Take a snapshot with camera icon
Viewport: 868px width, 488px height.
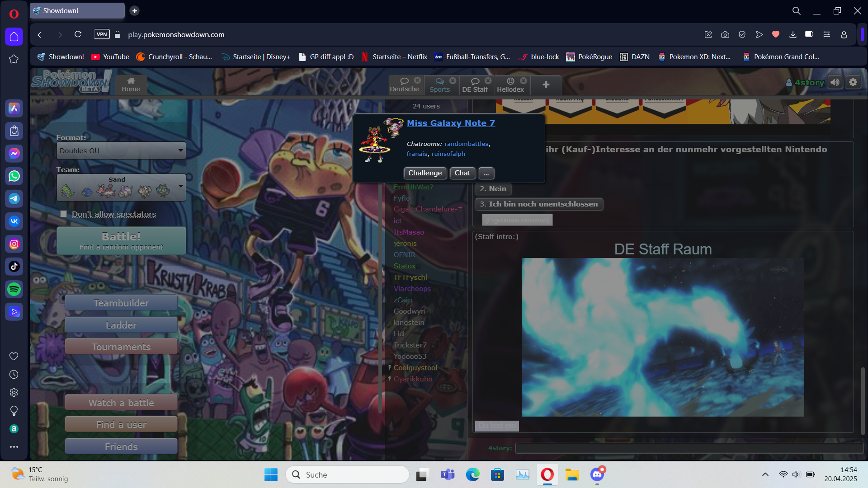pyautogui.click(x=725, y=34)
